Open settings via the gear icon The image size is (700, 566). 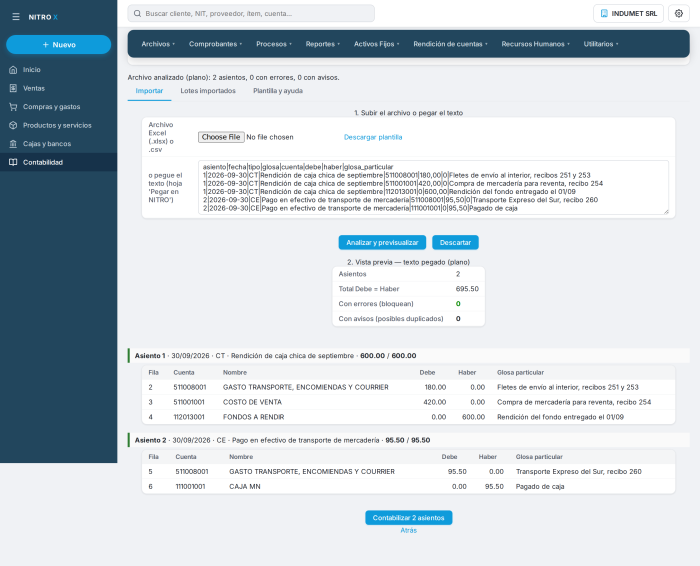679,13
